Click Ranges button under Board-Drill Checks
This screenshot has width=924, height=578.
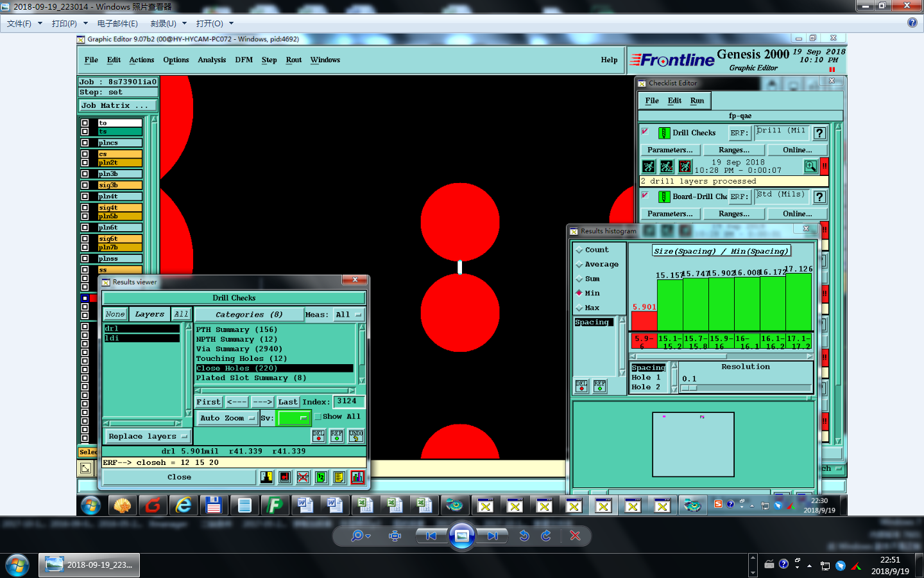(x=734, y=214)
